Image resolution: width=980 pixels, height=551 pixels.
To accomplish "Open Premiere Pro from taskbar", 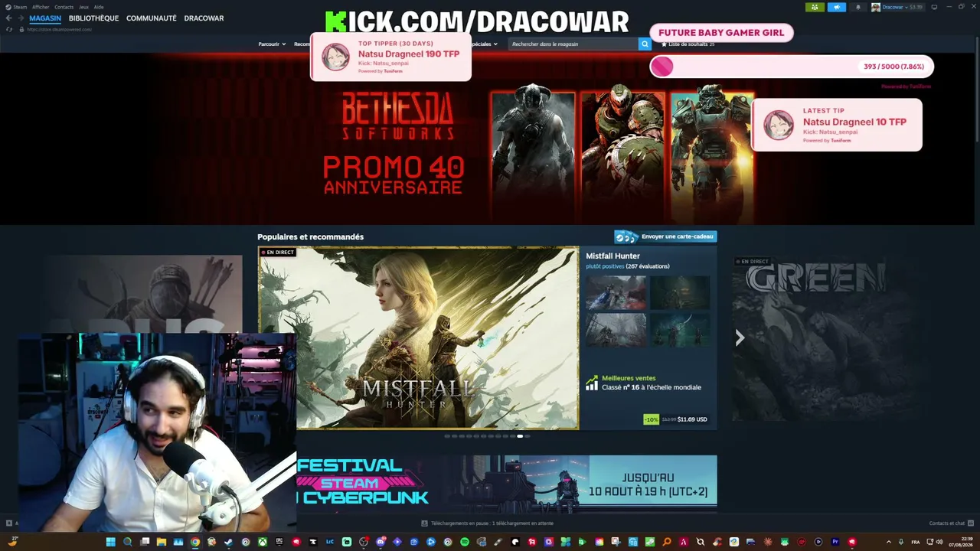I will tap(835, 542).
